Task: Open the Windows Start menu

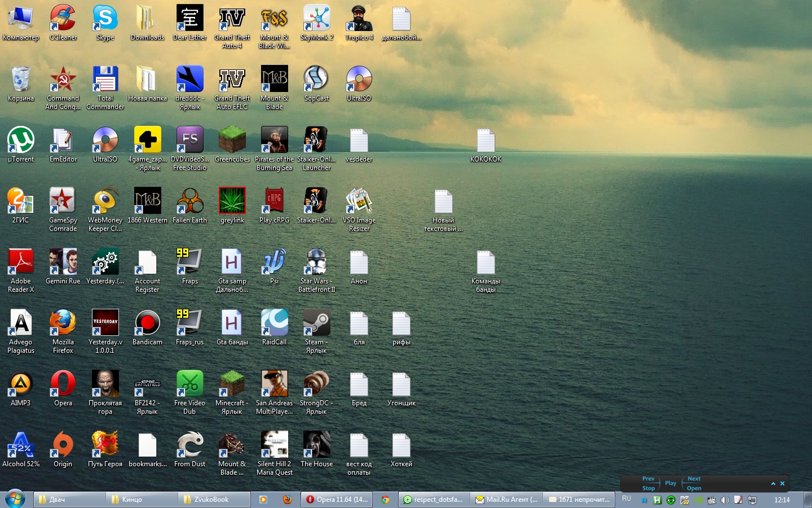Action: 15,500
